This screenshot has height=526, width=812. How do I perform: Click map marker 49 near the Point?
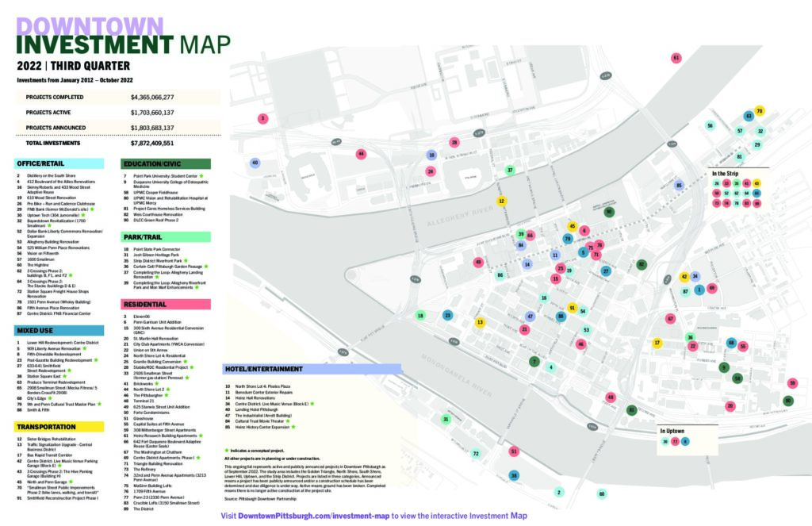tap(478, 263)
